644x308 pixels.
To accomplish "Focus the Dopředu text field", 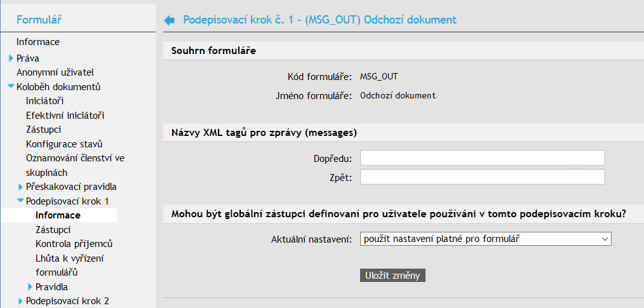I will coord(482,157).
